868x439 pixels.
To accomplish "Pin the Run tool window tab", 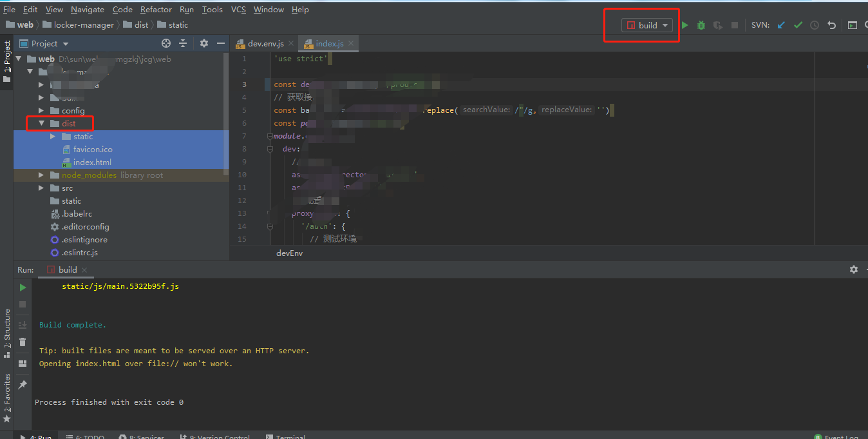I will coord(22,384).
